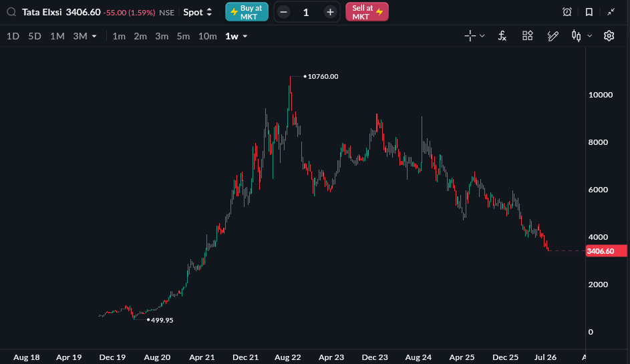630x364 pixels.
Task: Switch to the 5m interval
Action: [x=183, y=36]
